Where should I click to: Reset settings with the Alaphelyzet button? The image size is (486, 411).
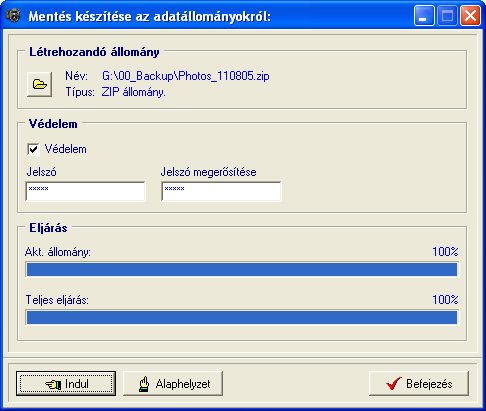pos(173,384)
